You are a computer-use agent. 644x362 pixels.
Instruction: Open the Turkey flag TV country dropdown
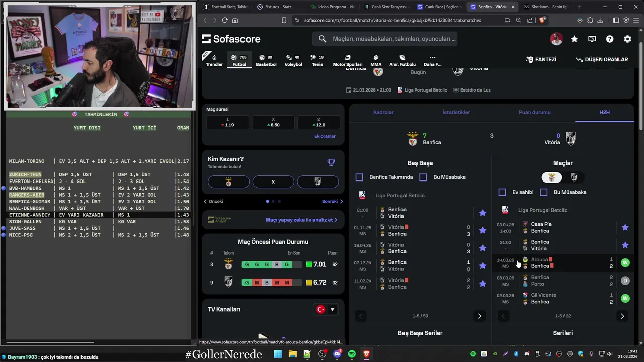(326, 309)
